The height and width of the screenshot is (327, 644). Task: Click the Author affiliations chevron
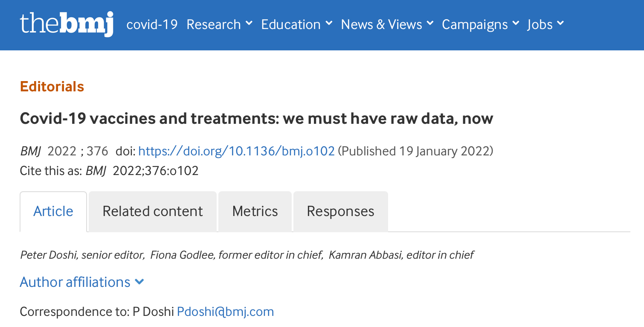pyautogui.click(x=139, y=282)
